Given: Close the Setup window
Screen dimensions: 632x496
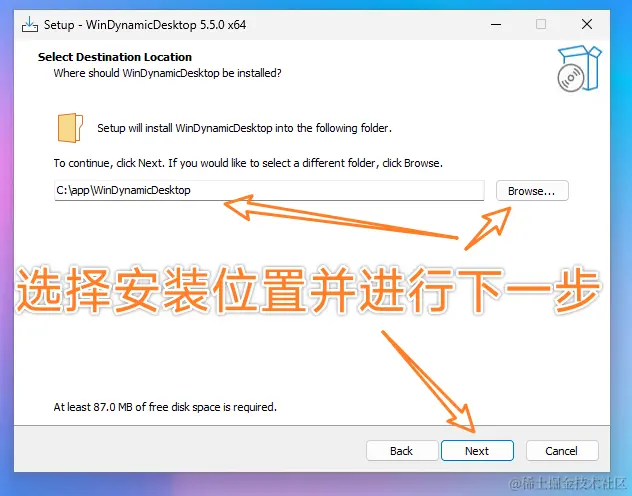Looking at the screenshot, I should click(587, 25).
